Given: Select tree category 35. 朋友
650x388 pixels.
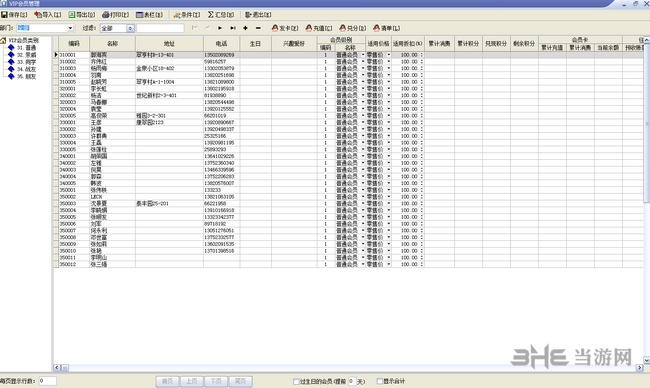Looking at the screenshot, I should [27, 76].
